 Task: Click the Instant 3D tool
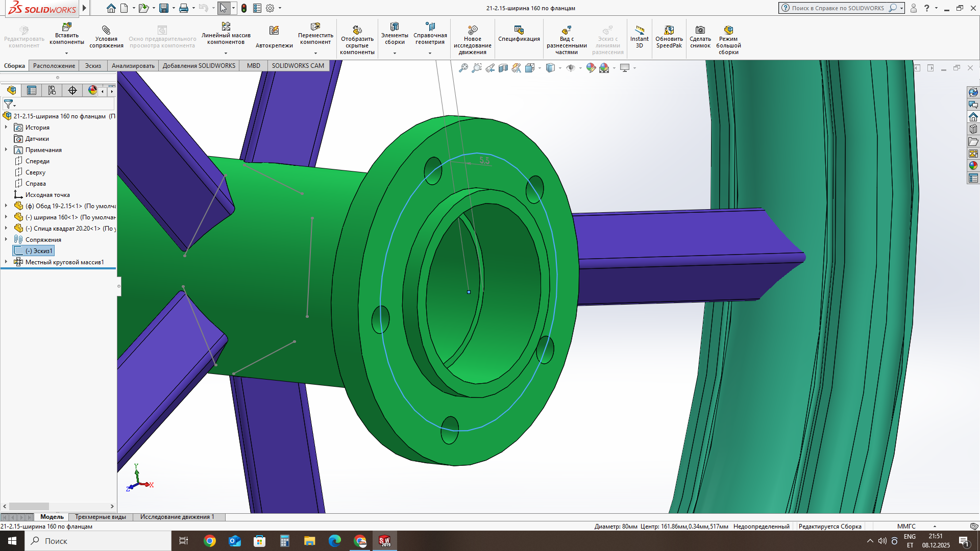[x=639, y=30]
